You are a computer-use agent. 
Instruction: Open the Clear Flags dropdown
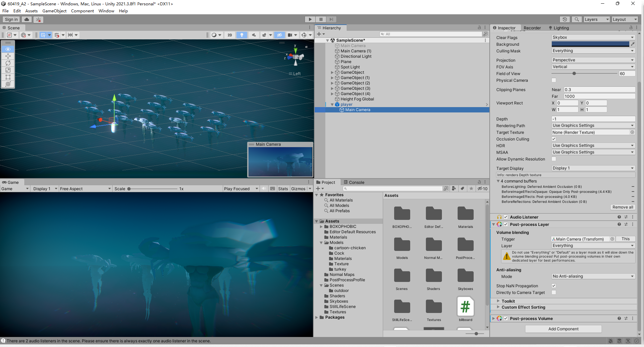[x=593, y=37]
